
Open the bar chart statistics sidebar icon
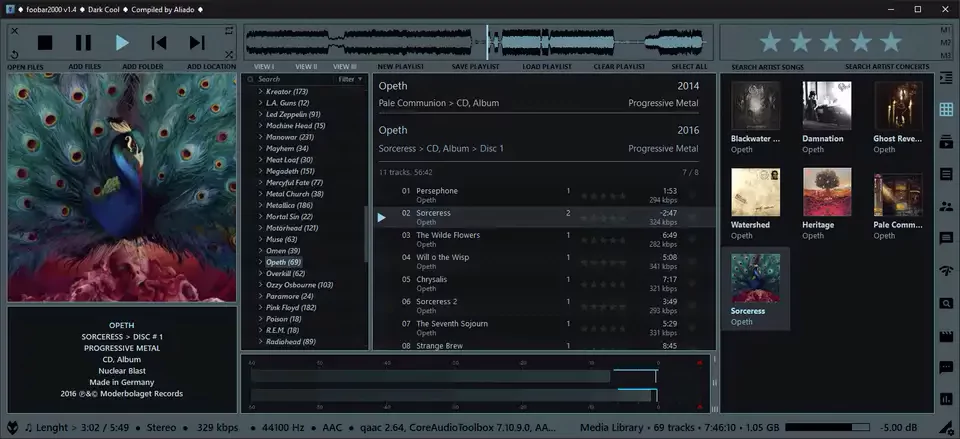point(946,399)
